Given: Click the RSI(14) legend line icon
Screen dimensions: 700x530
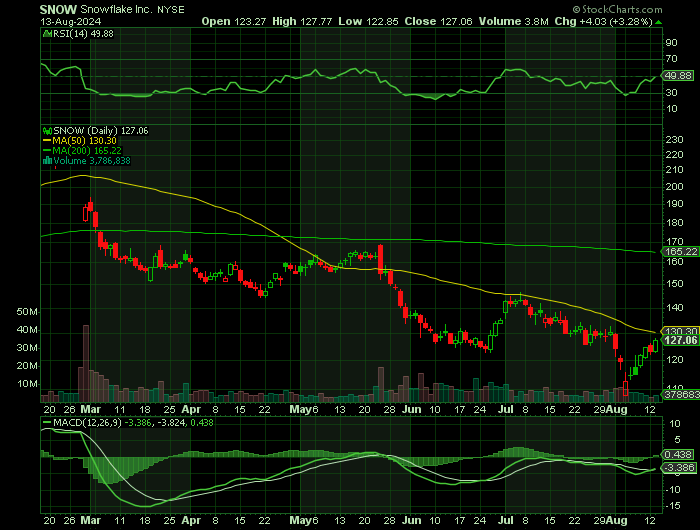Looking at the screenshot, I should pos(47,33).
